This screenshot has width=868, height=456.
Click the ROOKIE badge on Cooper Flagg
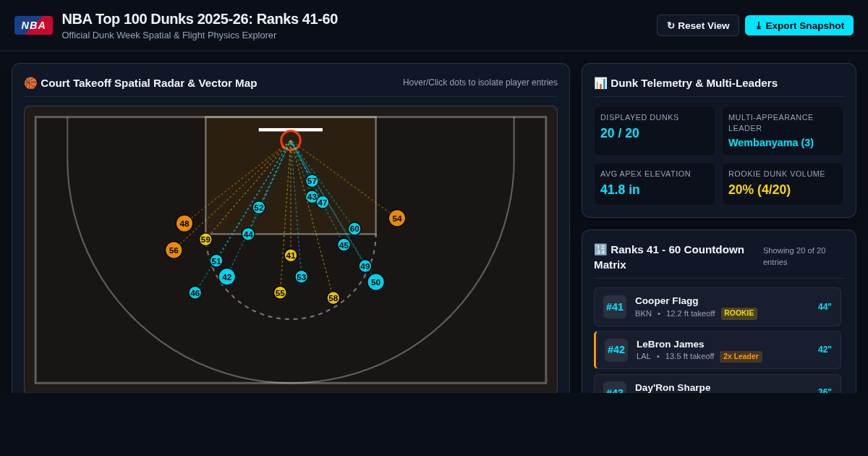pyautogui.click(x=739, y=313)
